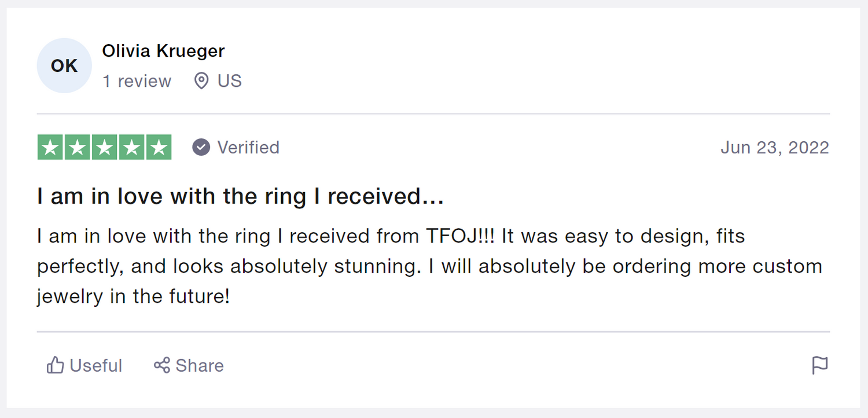Image resolution: width=868 pixels, height=418 pixels.
Task: Report the review with the flag icon
Action: point(820,365)
